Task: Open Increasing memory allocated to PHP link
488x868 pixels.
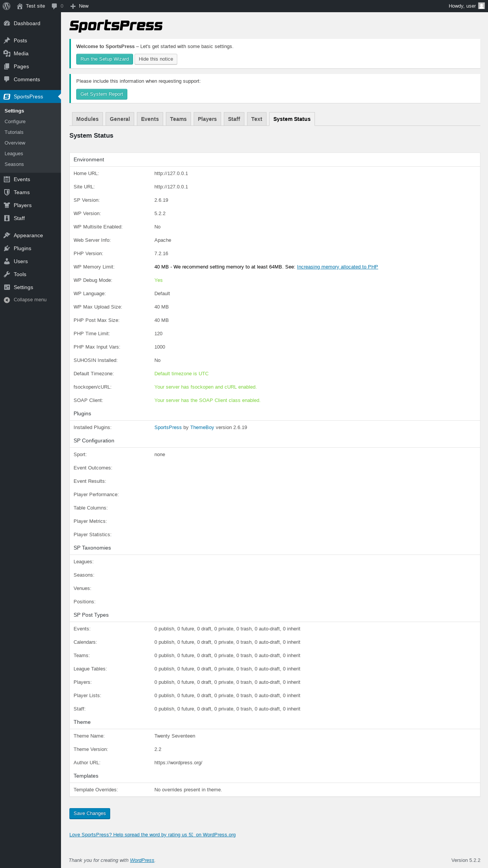Action: pyautogui.click(x=337, y=267)
